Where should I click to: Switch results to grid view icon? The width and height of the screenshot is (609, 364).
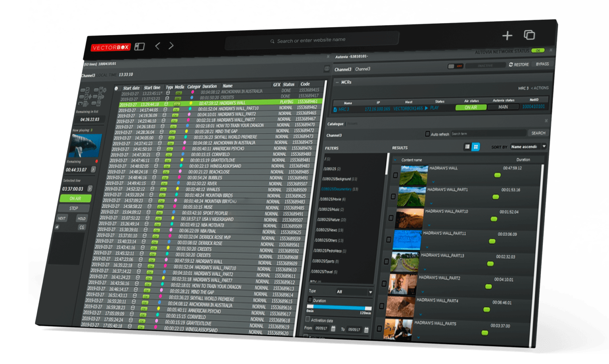tap(476, 147)
